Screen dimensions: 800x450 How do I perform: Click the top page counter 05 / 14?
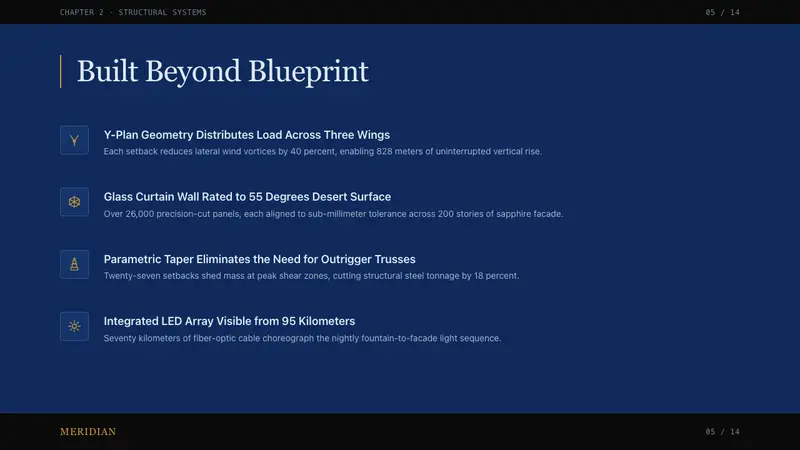point(722,12)
